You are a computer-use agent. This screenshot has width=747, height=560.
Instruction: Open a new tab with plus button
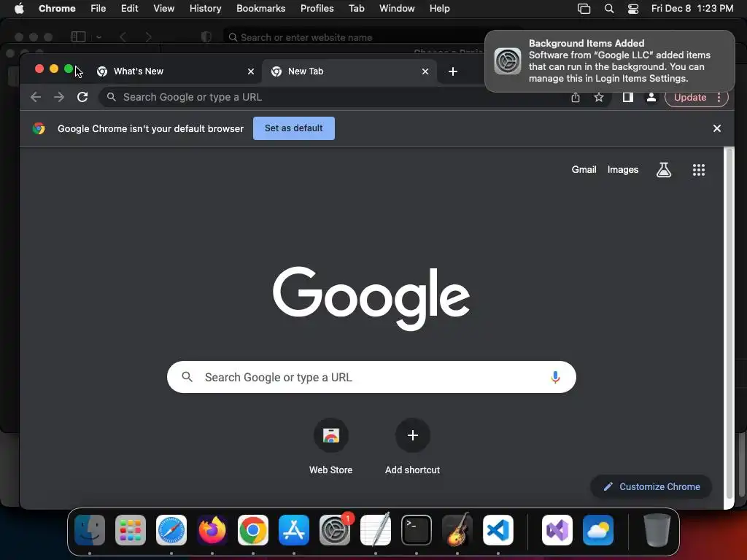(453, 71)
